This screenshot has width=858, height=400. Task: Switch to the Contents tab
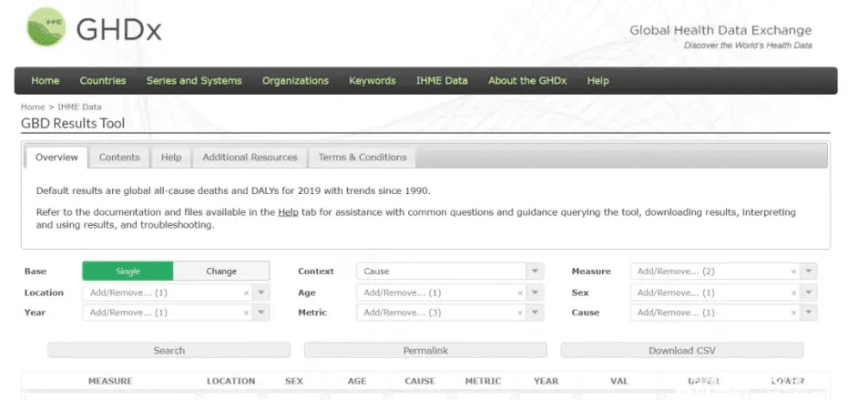[119, 157]
